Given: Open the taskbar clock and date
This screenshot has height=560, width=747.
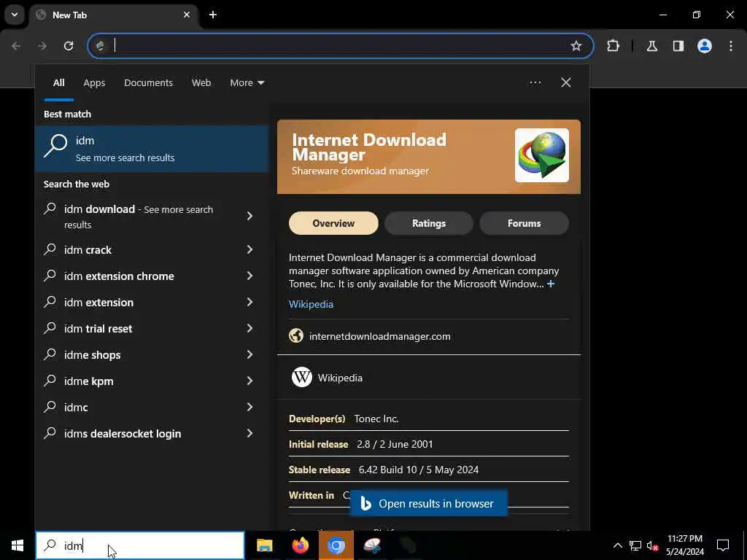Looking at the screenshot, I should [685, 545].
